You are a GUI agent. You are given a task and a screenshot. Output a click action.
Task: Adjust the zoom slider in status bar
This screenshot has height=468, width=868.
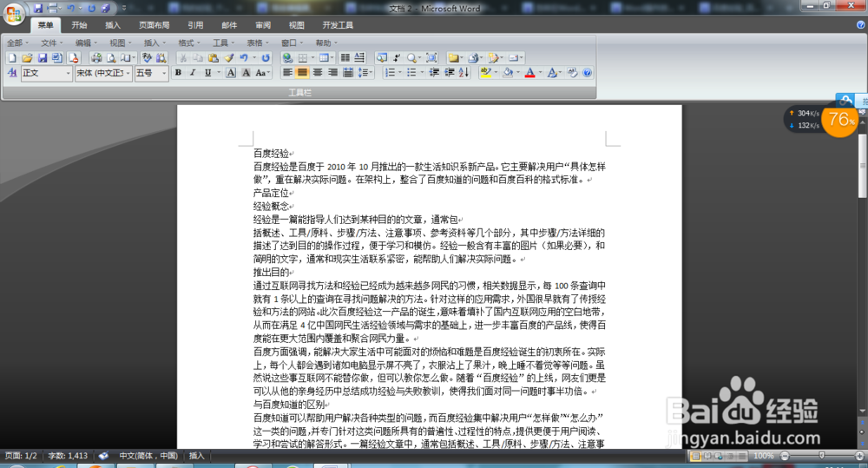pyautogui.click(x=821, y=456)
